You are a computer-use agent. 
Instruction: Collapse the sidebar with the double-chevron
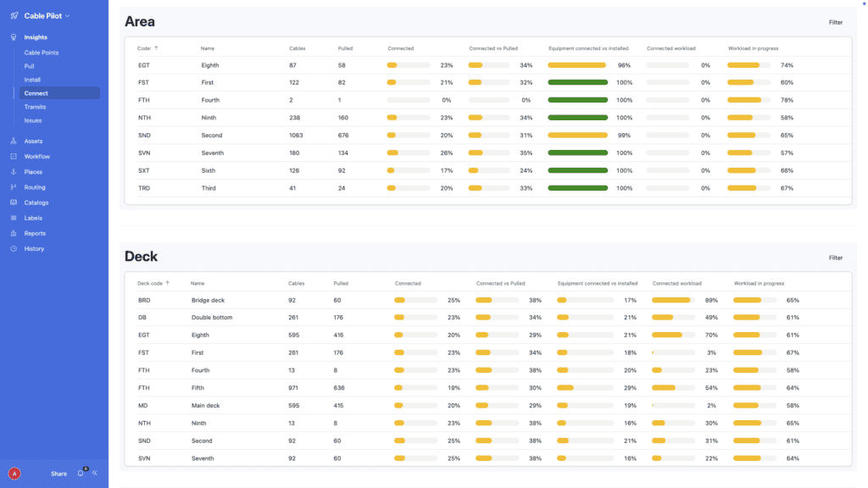93,474
